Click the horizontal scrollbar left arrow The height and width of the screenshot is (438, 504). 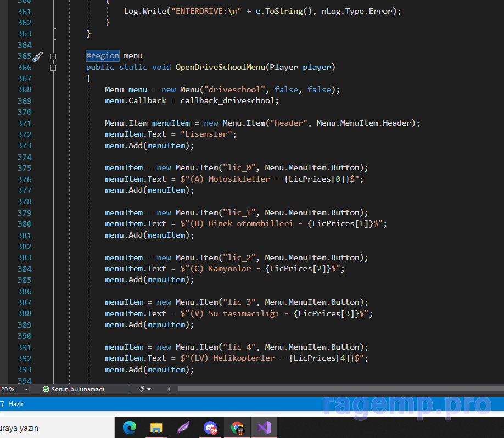pyautogui.click(x=167, y=389)
